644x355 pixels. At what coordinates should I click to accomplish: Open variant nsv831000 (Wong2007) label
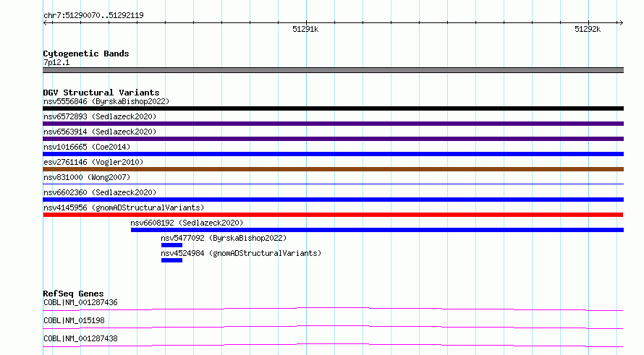87,177
